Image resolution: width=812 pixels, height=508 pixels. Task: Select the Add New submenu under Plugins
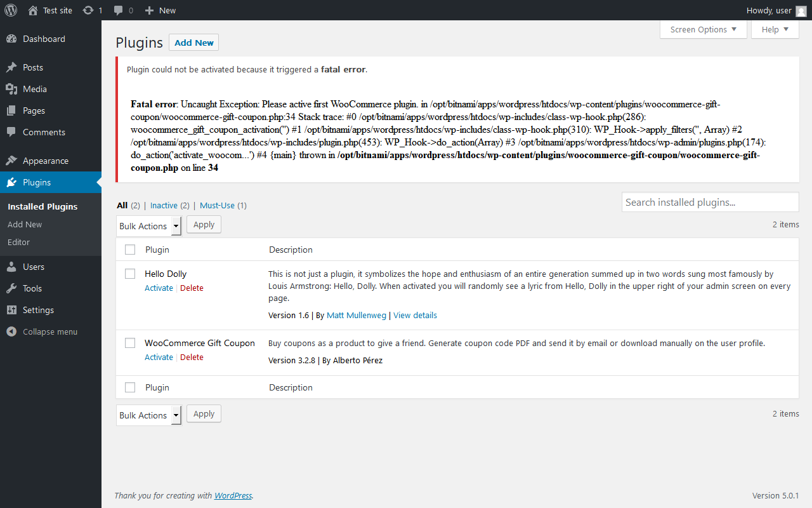tap(25, 224)
